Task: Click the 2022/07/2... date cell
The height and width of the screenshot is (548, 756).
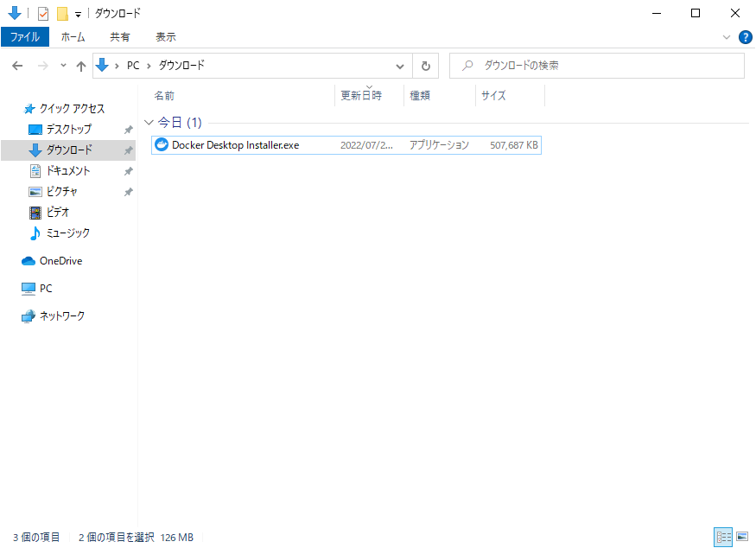Action: (x=366, y=145)
